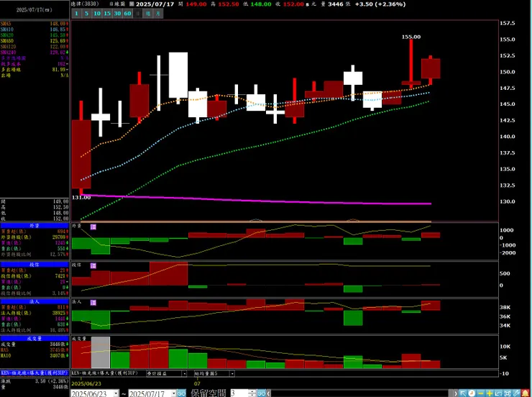Switch to the 5-minute timeframe
The image size is (532, 397).
tap(86, 14)
